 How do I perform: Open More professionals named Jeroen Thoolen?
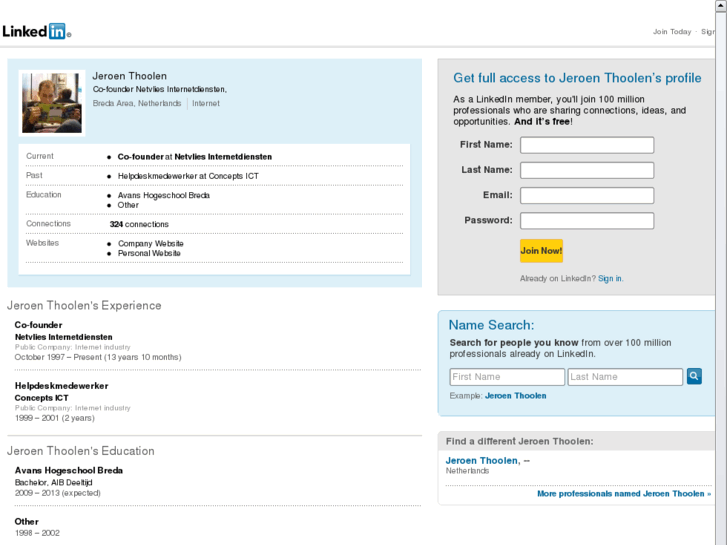point(624,494)
